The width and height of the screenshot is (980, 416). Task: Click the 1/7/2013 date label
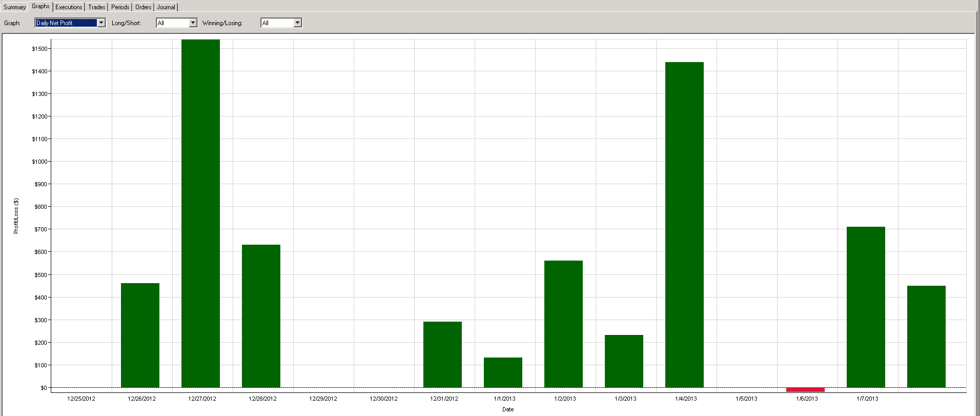(867, 399)
